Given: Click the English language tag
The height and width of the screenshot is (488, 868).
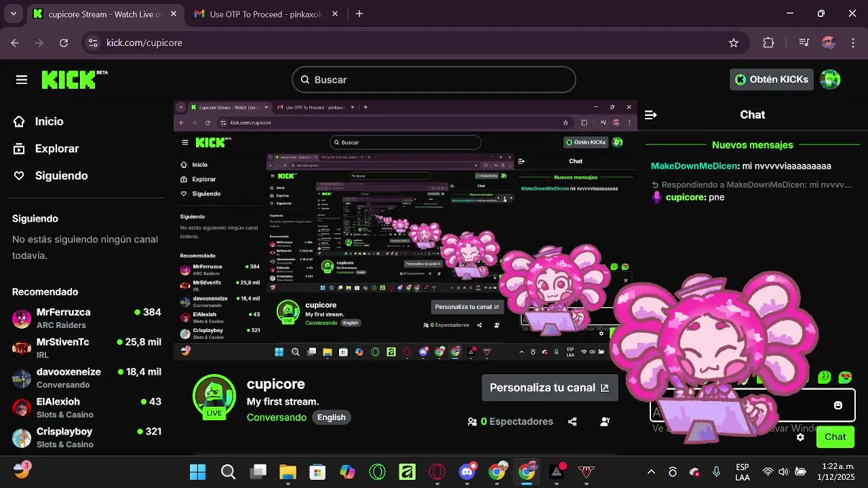Looking at the screenshot, I should point(332,418).
